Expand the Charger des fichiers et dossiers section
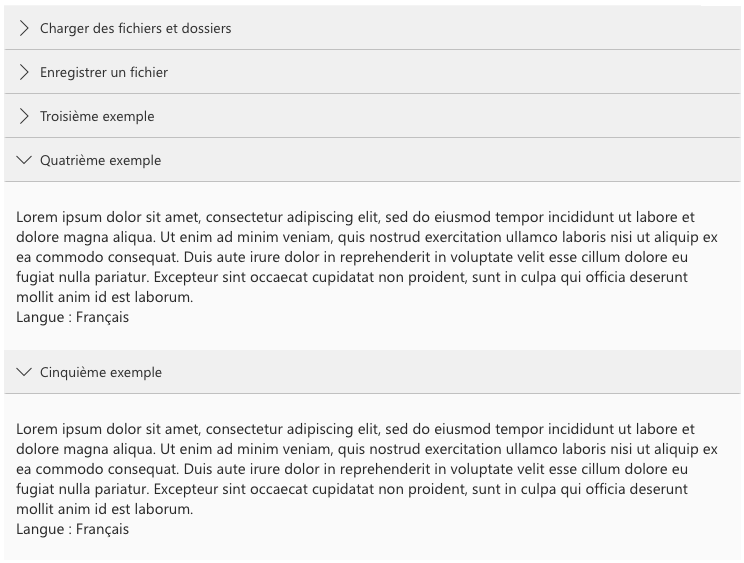The height and width of the screenshot is (563, 744). 135,28
